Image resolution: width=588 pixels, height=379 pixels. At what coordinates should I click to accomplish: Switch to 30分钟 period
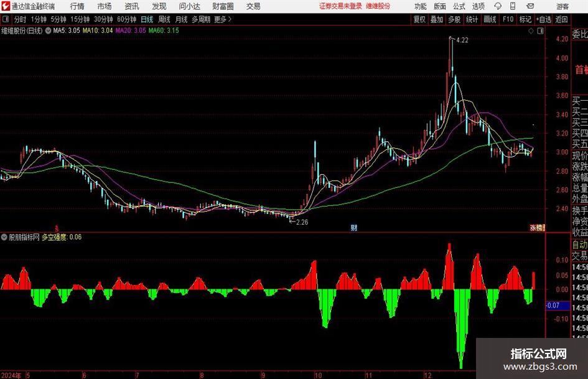click(103, 19)
